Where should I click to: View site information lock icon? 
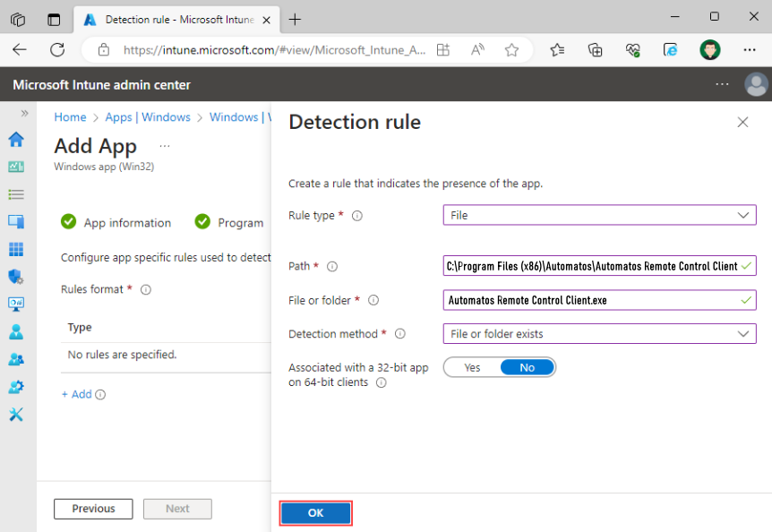pyautogui.click(x=103, y=49)
